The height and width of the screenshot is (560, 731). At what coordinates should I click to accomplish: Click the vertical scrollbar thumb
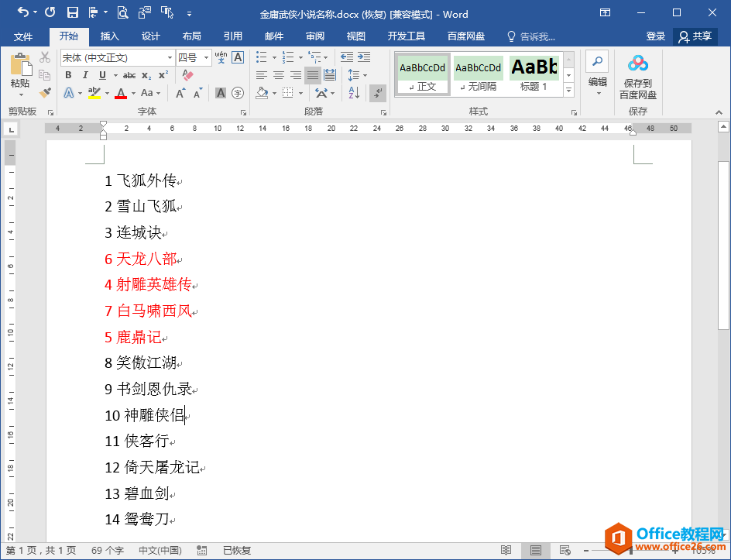(x=723, y=245)
